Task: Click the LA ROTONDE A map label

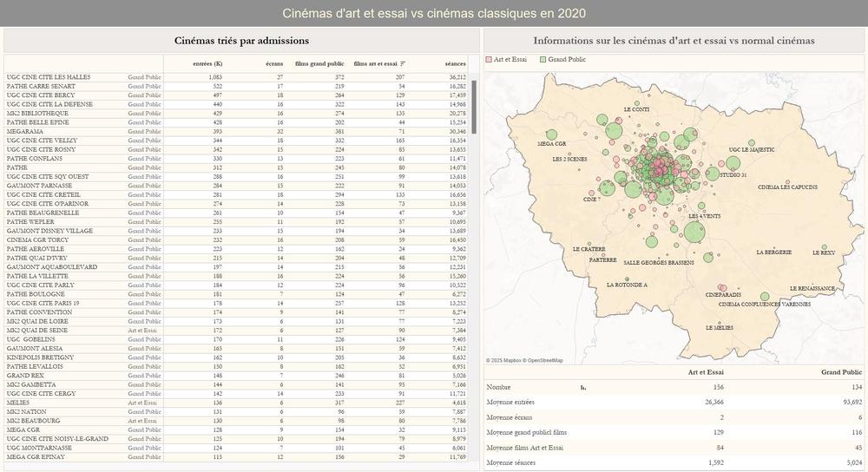Action: (x=627, y=285)
